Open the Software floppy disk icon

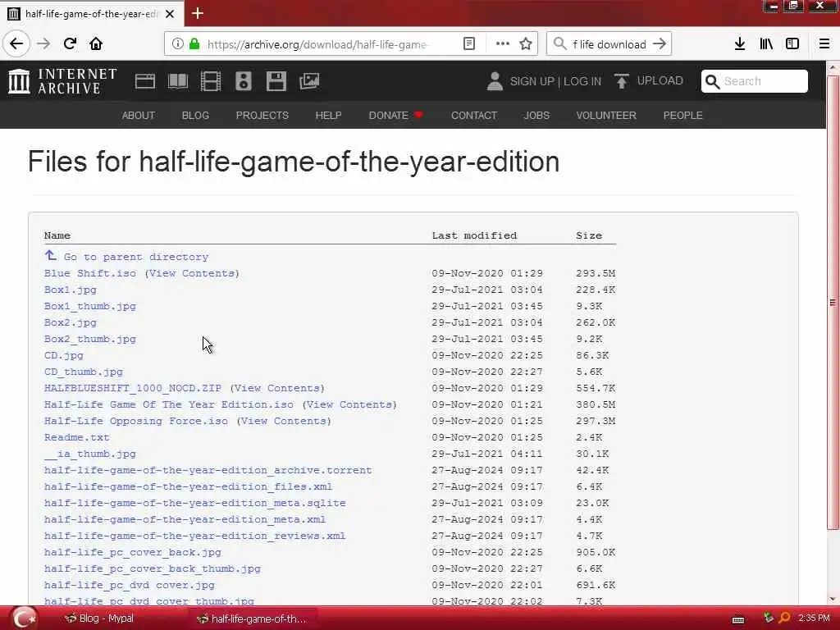276,81
